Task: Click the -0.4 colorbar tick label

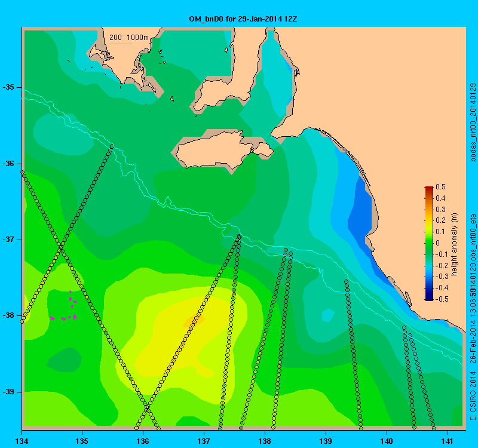Action: pyautogui.click(x=441, y=288)
